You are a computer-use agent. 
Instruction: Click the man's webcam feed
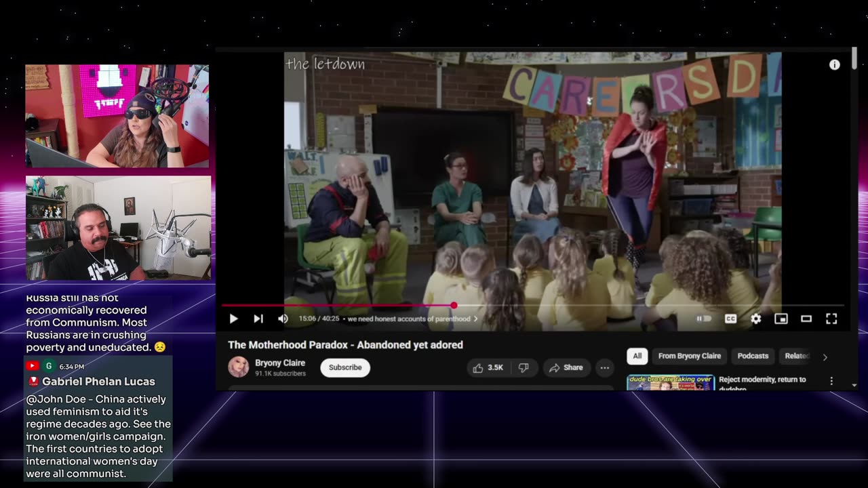(x=119, y=228)
